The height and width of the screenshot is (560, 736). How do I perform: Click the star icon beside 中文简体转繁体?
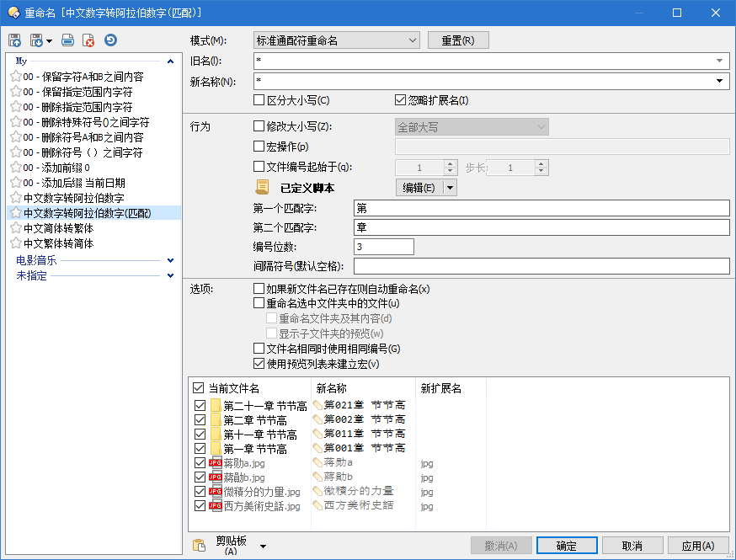(15, 228)
